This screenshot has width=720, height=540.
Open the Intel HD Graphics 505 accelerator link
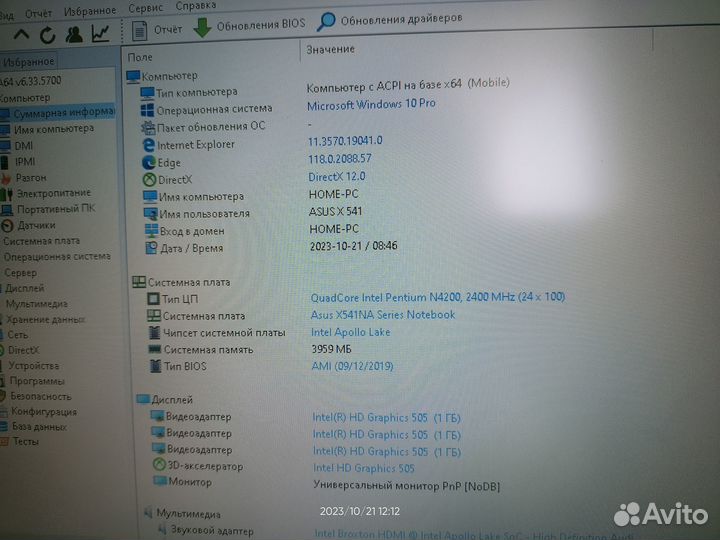click(364, 468)
